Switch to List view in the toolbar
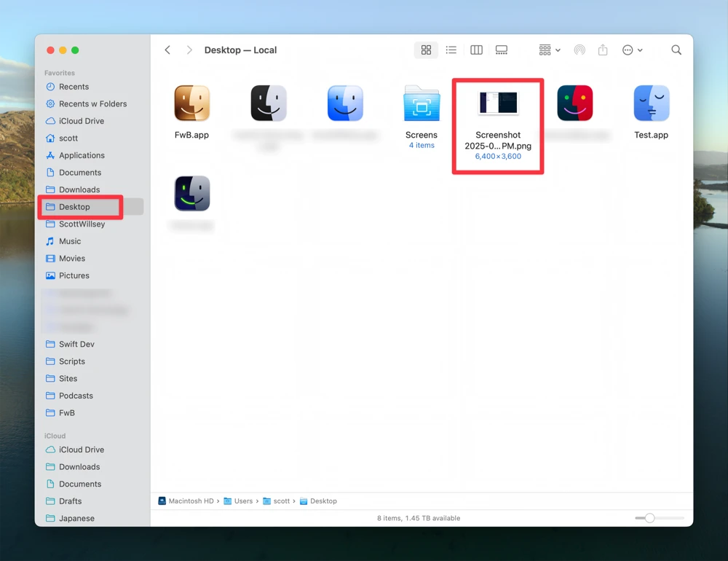 pyautogui.click(x=451, y=50)
